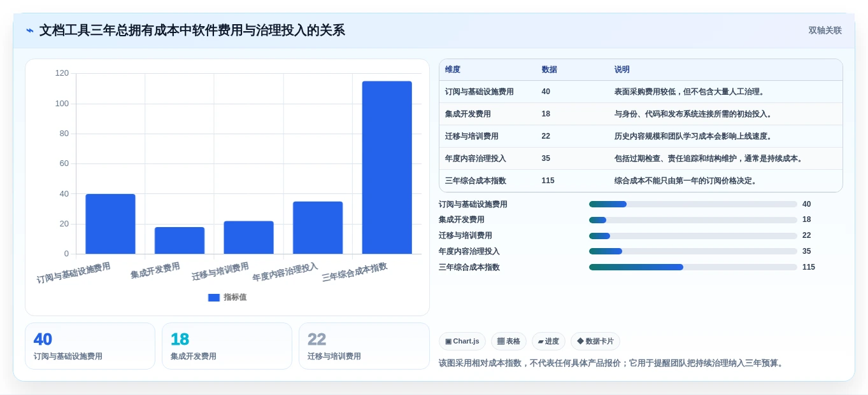The image size is (868, 395).
Task: Select the 进度 tag chip
Action: (548, 342)
